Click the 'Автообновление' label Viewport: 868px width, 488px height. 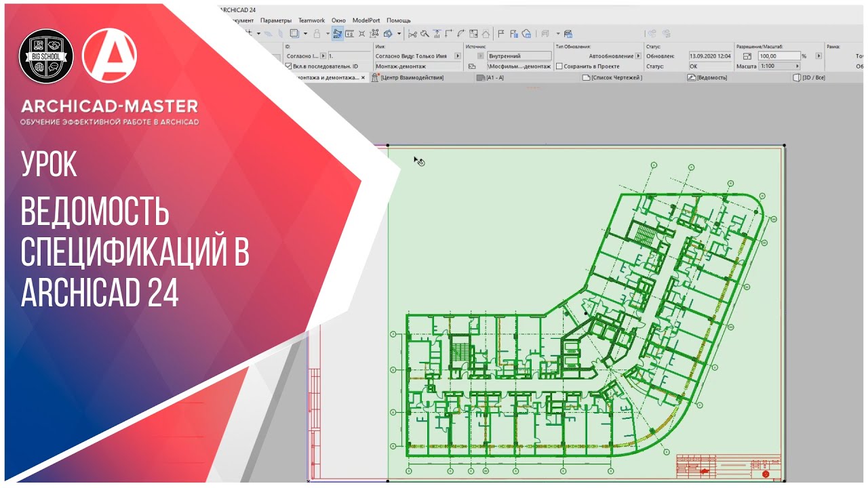[x=611, y=56]
